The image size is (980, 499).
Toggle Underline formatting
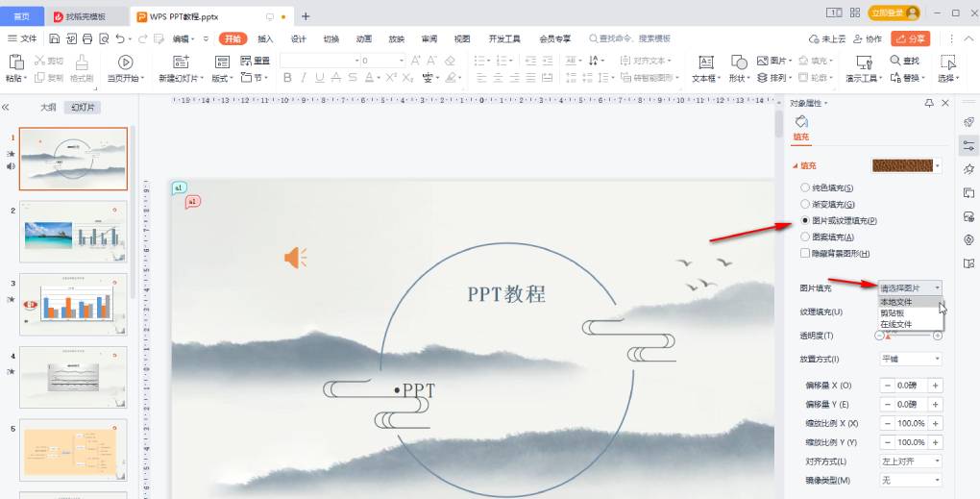click(x=320, y=78)
